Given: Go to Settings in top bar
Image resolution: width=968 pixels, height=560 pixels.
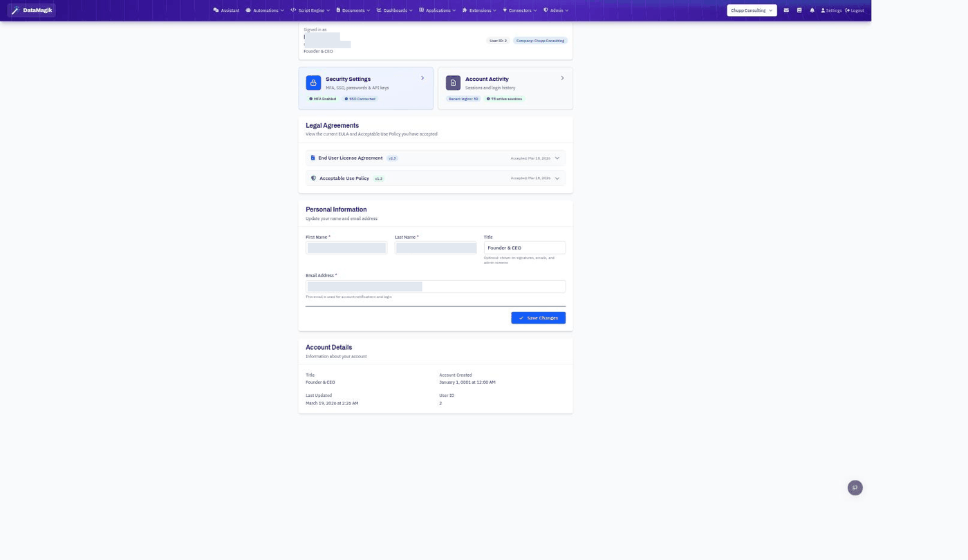Looking at the screenshot, I should 831,10.
